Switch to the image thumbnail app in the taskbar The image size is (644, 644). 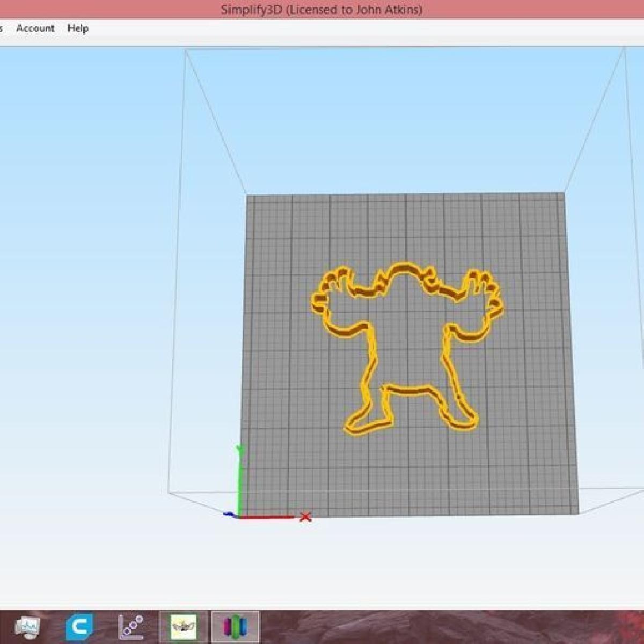[x=183, y=626]
